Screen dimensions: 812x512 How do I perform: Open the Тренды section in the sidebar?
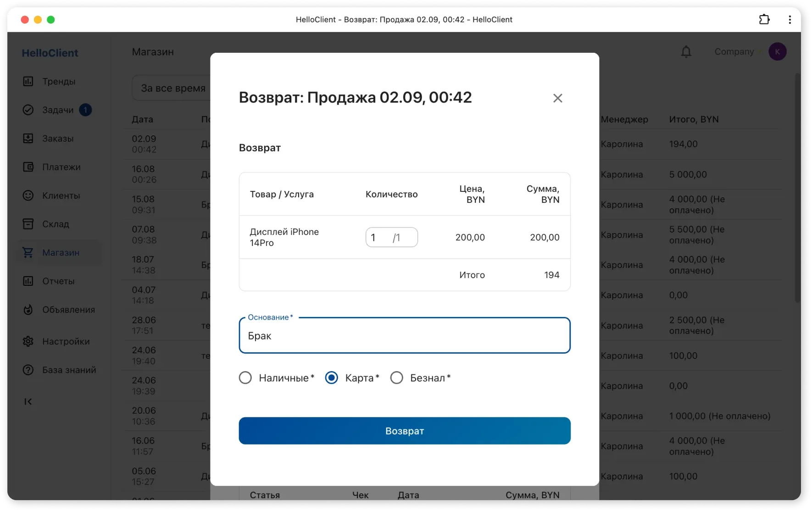point(59,81)
